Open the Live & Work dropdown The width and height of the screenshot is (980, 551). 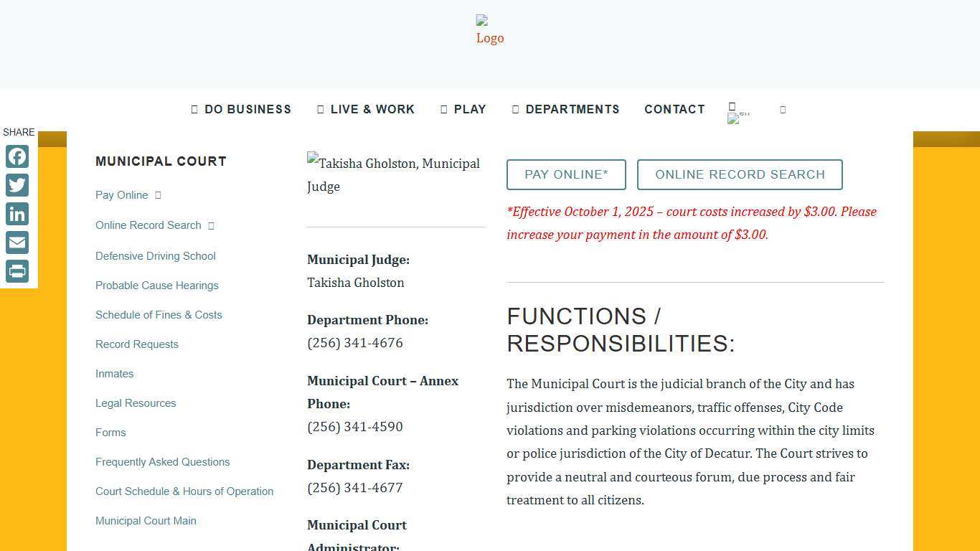click(x=366, y=110)
